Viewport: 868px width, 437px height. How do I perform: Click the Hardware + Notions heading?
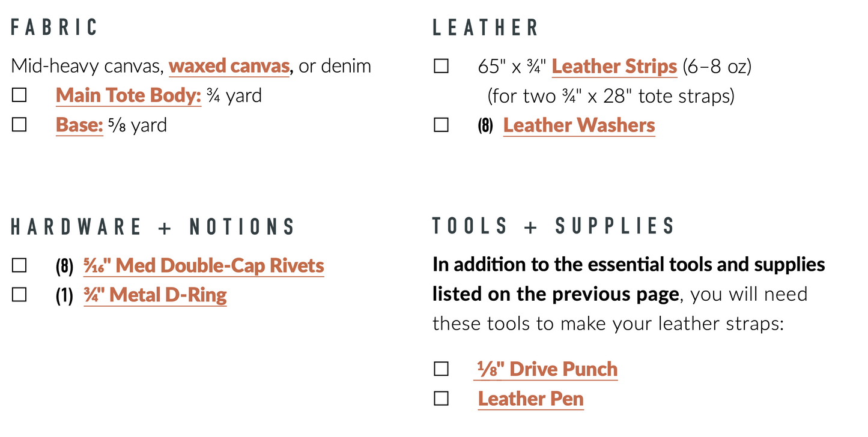153,227
